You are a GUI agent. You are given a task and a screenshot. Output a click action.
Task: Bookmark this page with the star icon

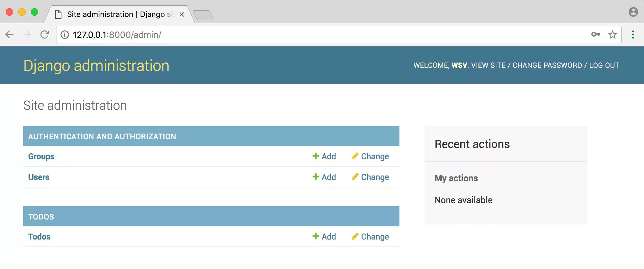613,34
